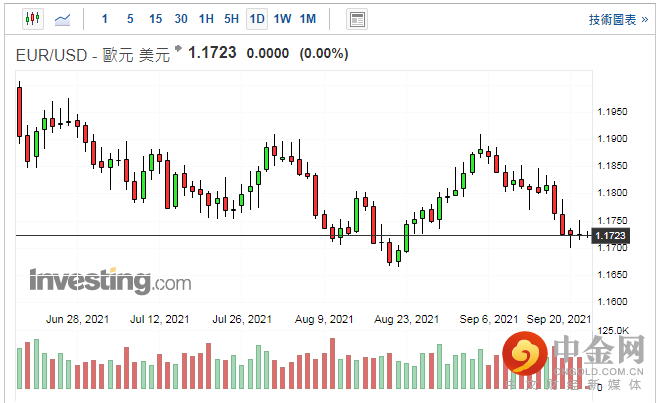The width and height of the screenshot is (659, 403).
Task: Click the Sep 6, 2021 date label
Action: 489,319
